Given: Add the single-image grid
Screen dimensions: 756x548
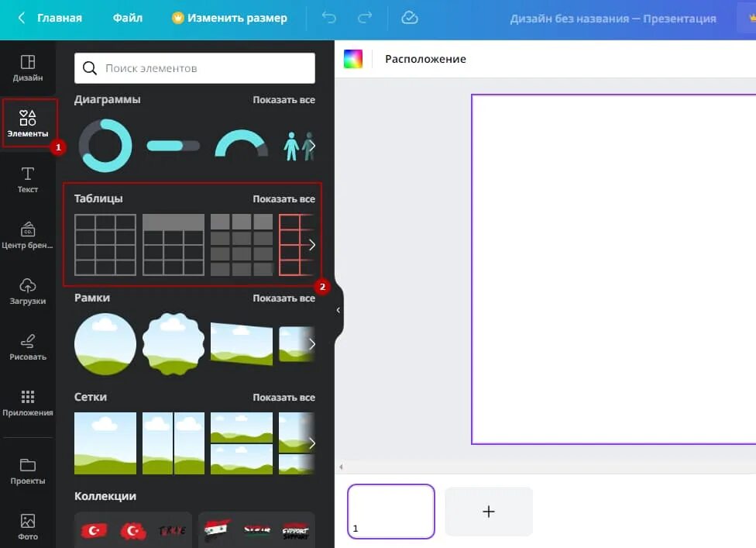Looking at the screenshot, I should click(105, 443).
